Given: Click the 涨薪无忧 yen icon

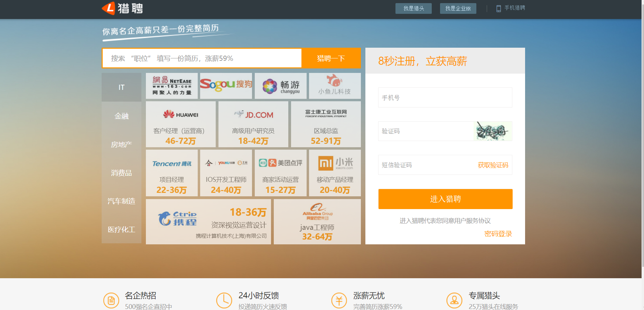Looking at the screenshot, I should (x=339, y=300).
